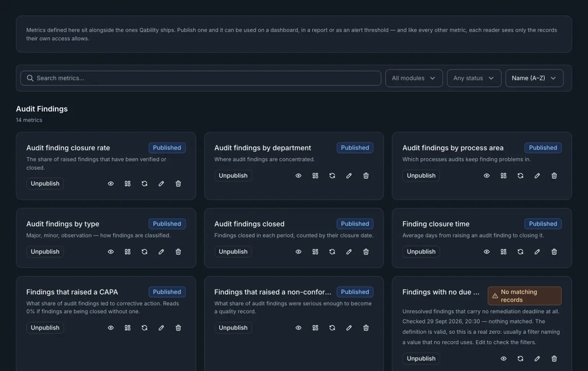Unpublish the Audit findings closed metric

pyautogui.click(x=233, y=252)
